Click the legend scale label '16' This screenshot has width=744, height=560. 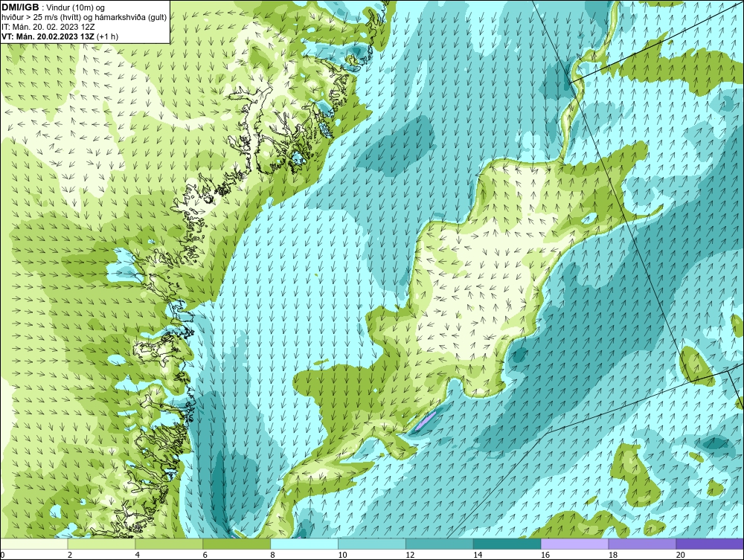[x=545, y=555]
